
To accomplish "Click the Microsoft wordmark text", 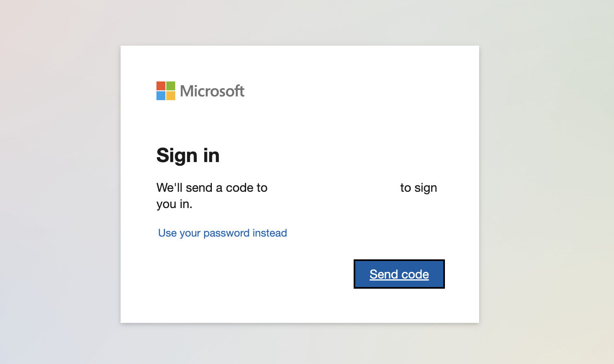I will [212, 91].
